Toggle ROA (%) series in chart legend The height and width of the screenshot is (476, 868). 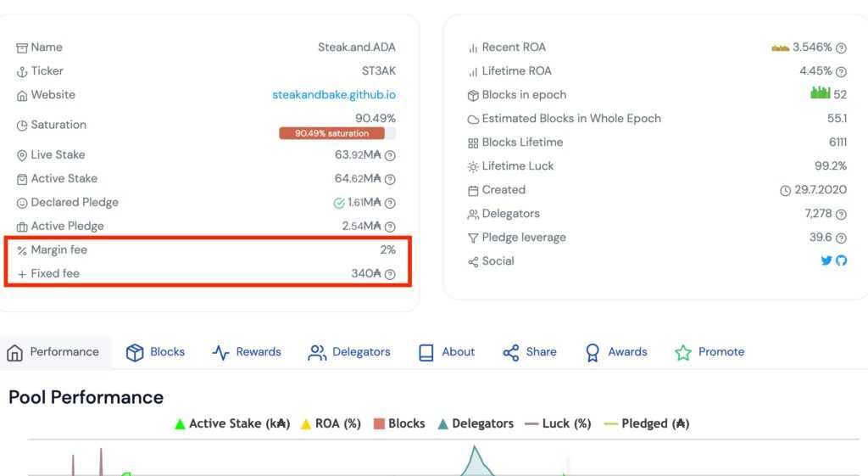(331, 423)
